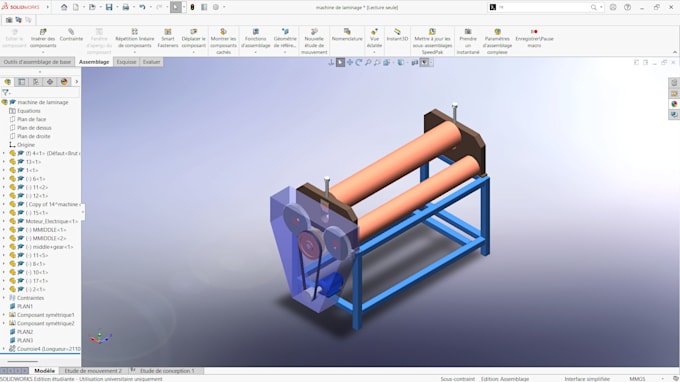The height and width of the screenshot is (382, 680).
Task: Switch to the DisplayManager color ball tab
Action: (x=64, y=82)
